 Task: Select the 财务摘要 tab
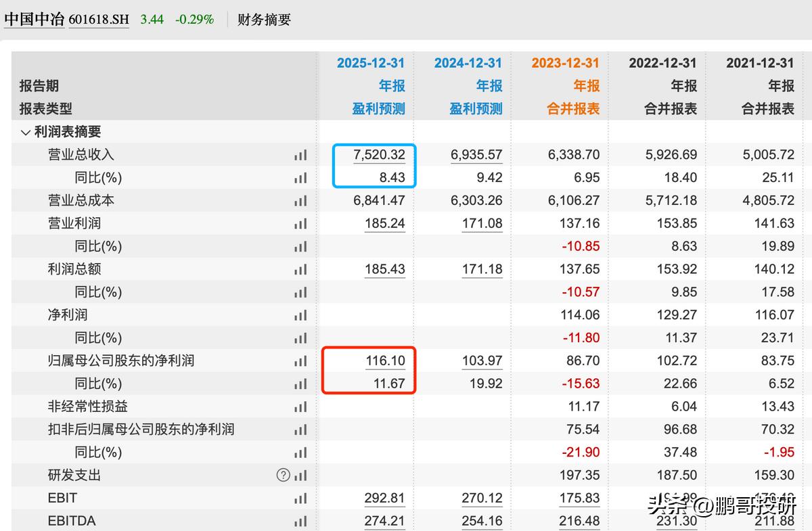[263, 20]
